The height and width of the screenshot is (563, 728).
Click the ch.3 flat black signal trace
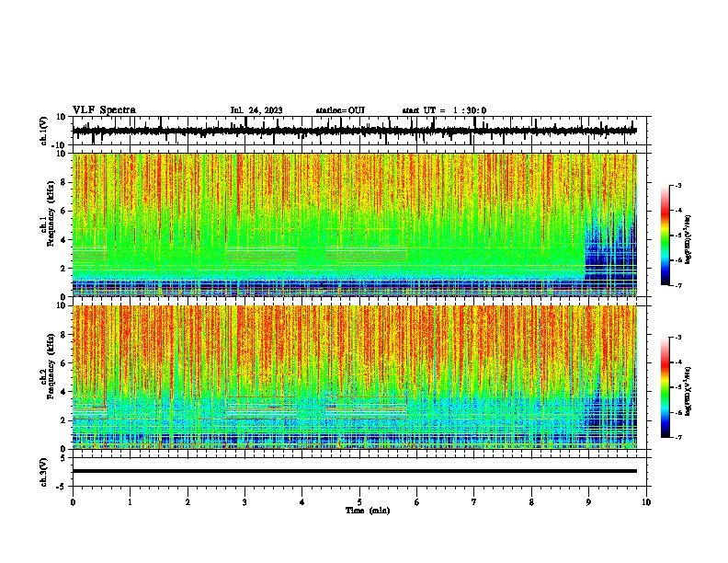(x=355, y=471)
